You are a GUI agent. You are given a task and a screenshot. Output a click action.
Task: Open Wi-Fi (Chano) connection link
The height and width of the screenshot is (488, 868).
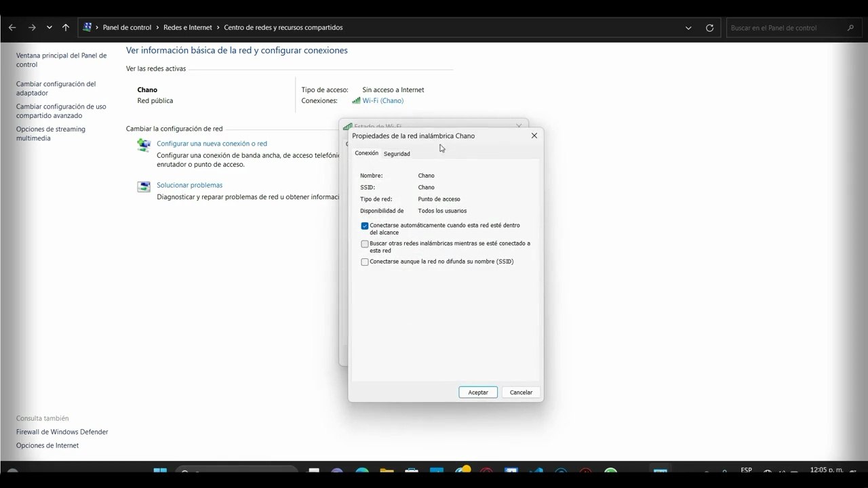click(382, 100)
